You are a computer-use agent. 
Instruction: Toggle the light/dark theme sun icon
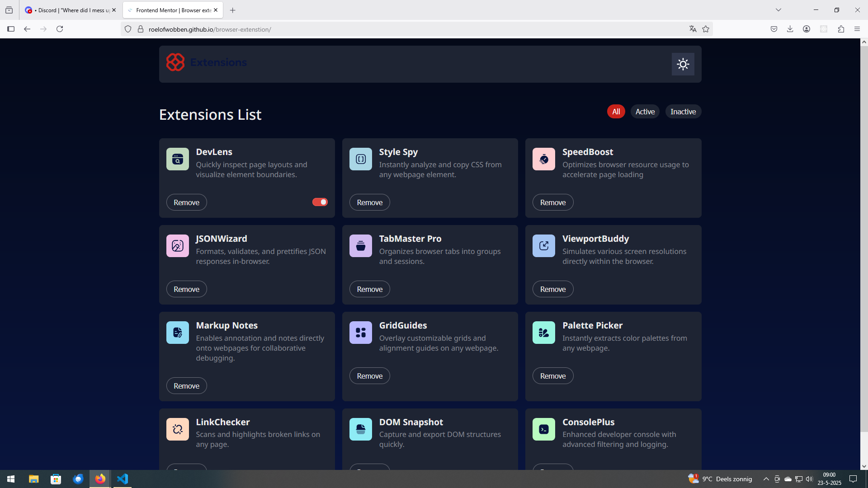tap(683, 64)
